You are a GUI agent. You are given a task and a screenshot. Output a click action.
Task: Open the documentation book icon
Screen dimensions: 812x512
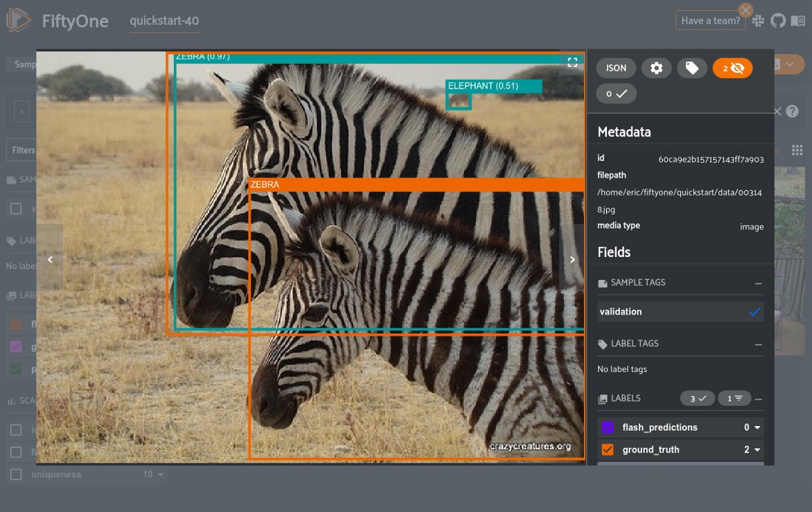[798, 21]
